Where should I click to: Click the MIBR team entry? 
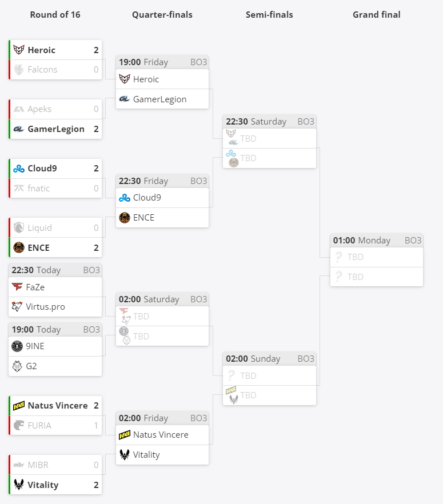coord(55,465)
